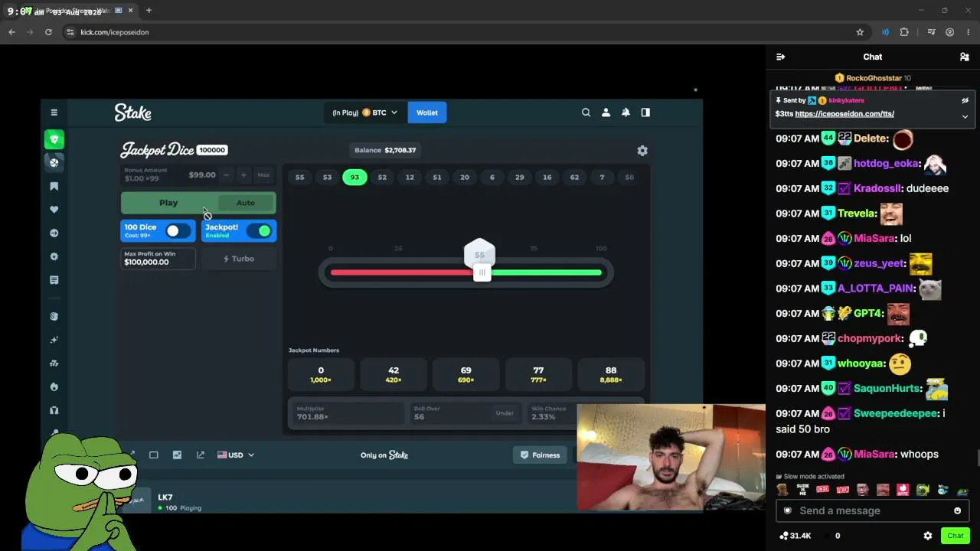
Task: Click the Max Profit on Win field
Action: click(158, 259)
